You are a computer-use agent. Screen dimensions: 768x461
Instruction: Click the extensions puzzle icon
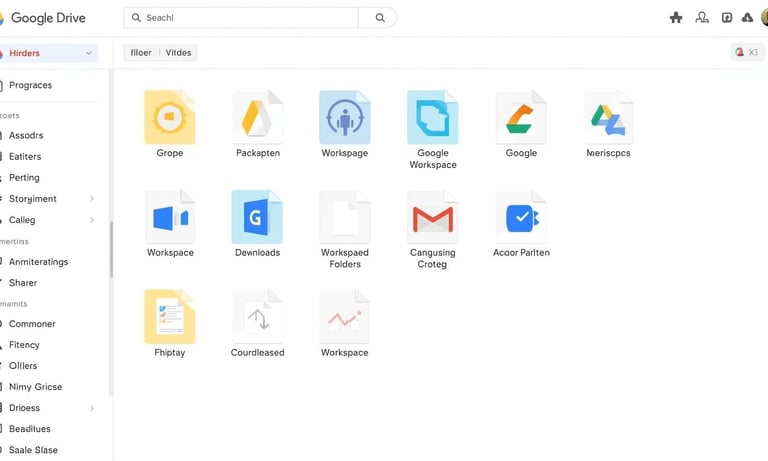[x=676, y=18]
